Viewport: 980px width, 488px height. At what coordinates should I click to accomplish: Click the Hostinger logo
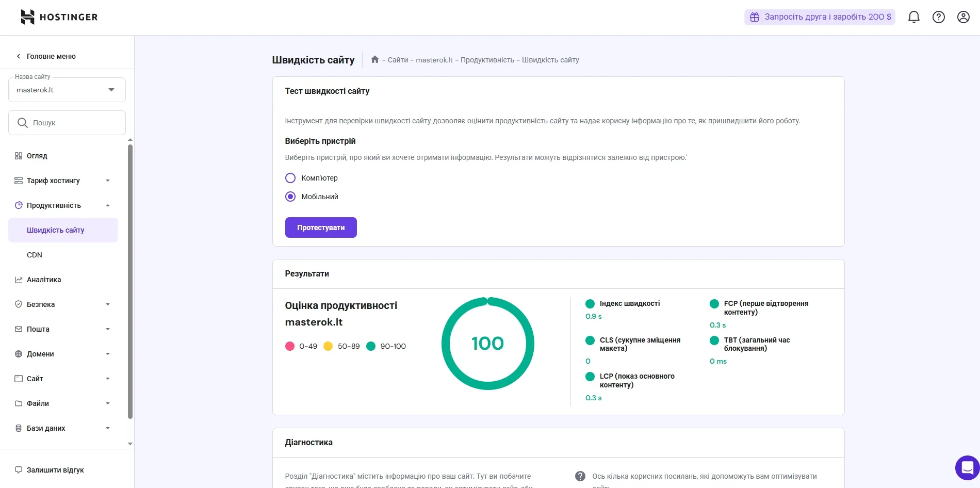[x=59, y=17]
